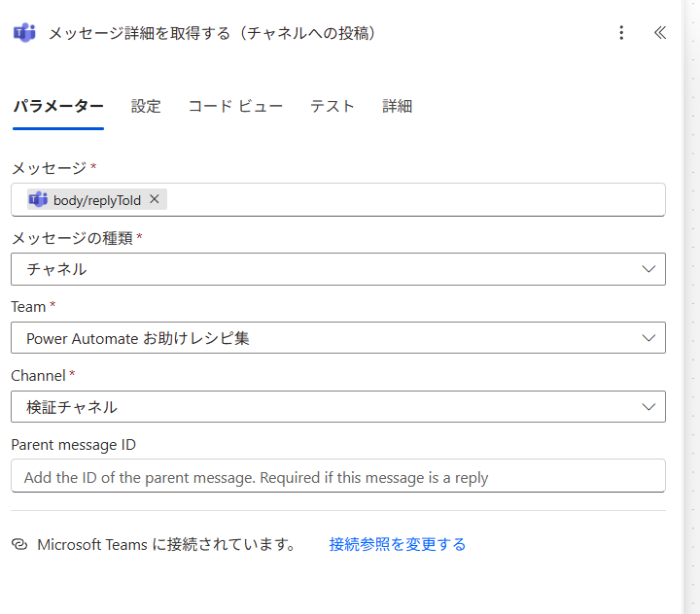This screenshot has height=614, width=700.
Task: Expand the メッセージの種類 dropdown
Action: pos(338,269)
